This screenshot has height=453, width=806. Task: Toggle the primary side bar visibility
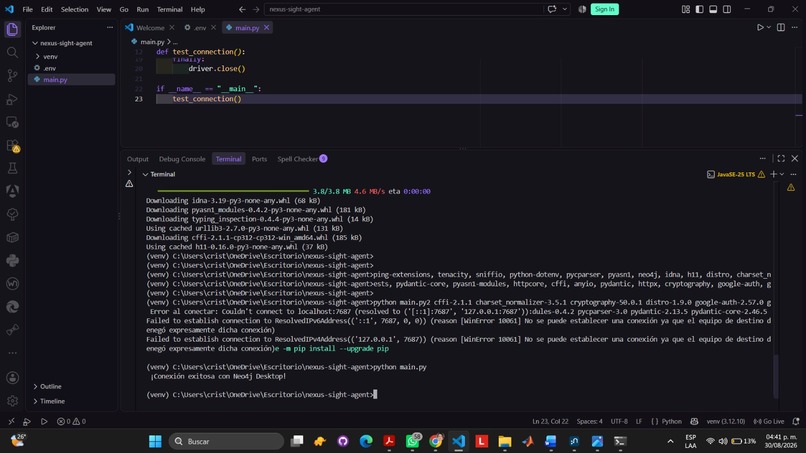[x=700, y=9]
